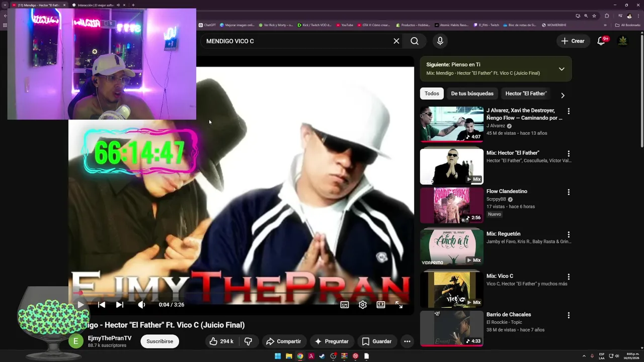This screenshot has height=362, width=644.
Task: Open the Barrio de Chacales thumbnail
Action: point(452,328)
